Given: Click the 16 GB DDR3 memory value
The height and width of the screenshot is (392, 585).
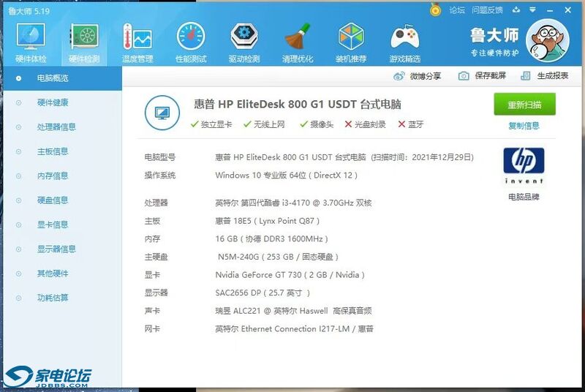Looking at the screenshot, I should tap(271, 238).
